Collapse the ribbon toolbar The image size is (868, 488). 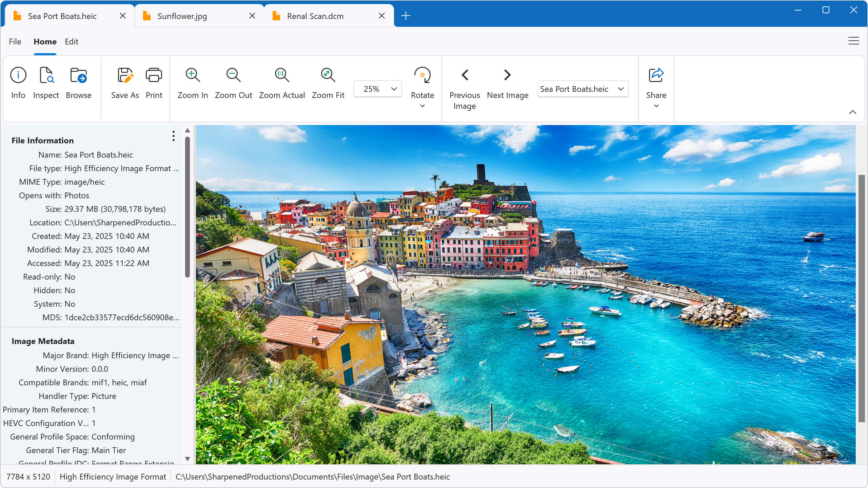(853, 112)
